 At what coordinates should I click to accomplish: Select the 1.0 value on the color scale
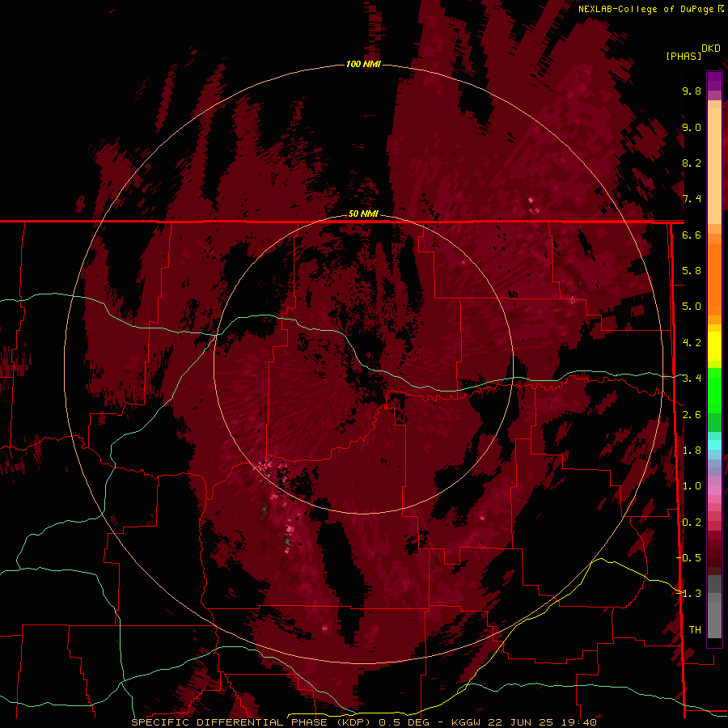(x=692, y=486)
